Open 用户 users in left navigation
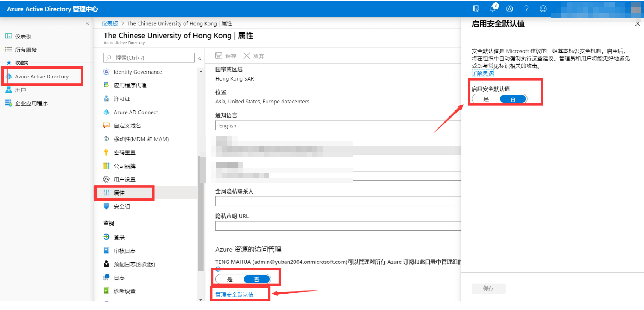The height and width of the screenshot is (310, 644). (20, 90)
